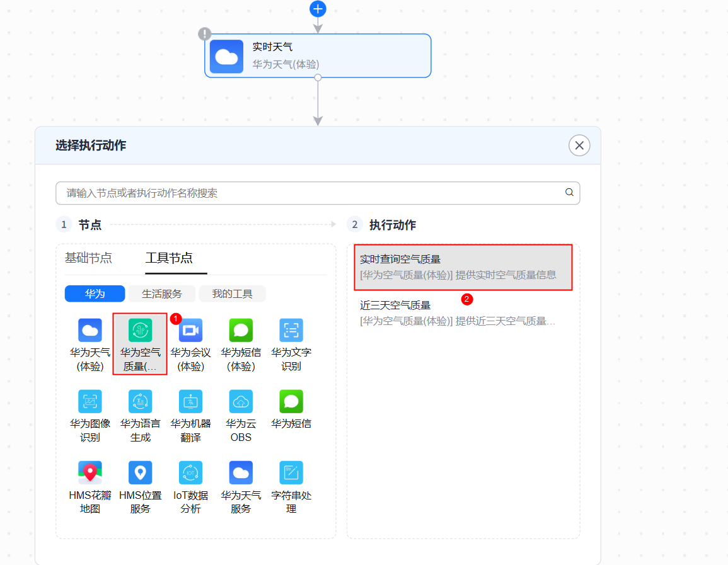The width and height of the screenshot is (728, 565).
Task: Select the 实时天气 node's cloud icon
Action: pos(226,57)
